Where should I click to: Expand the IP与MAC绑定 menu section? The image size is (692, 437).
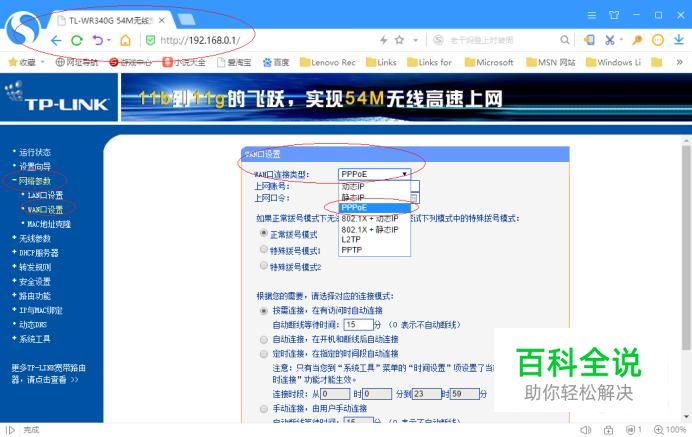(x=41, y=310)
